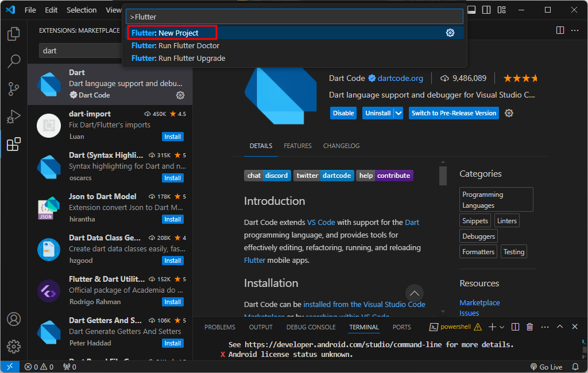Switch to the CHANGELOG tab
The height and width of the screenshot is (373, 588).
click(341, 146)
